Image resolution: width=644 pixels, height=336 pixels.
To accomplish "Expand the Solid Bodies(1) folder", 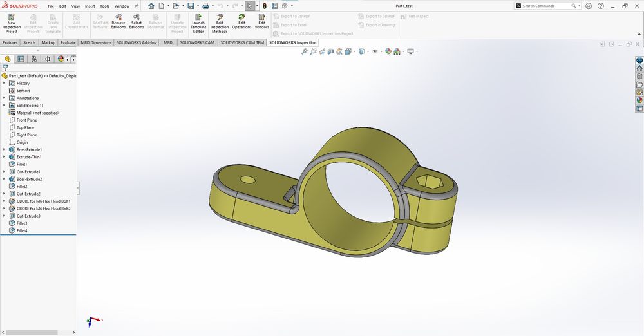I will [4, 106].
